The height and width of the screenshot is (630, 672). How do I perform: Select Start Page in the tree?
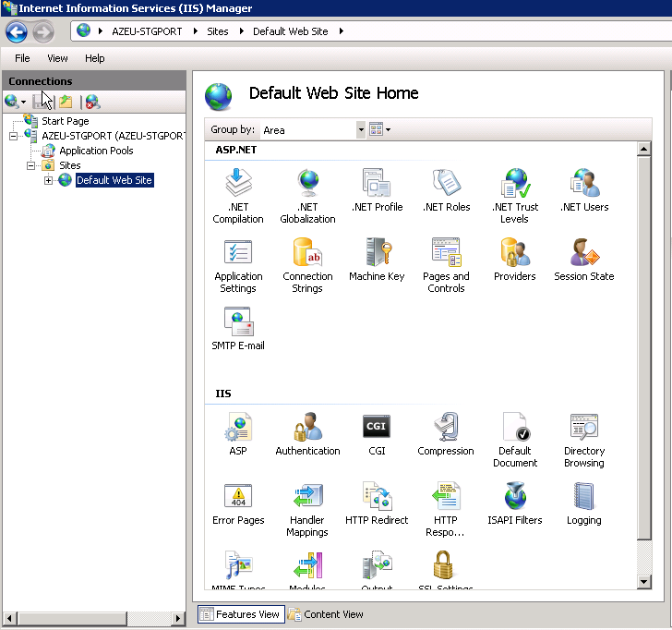pos(66,121)
